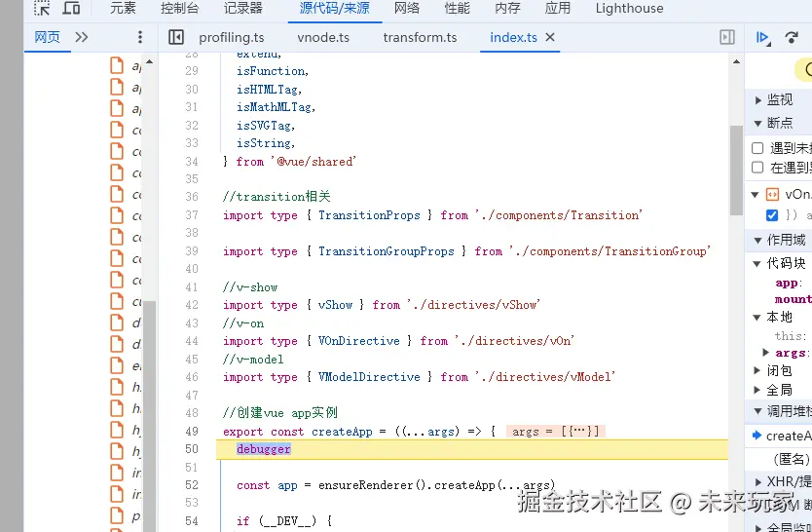The image size is (812, 532).
Task: Toggle the navigator sidebar icon
Action: coord(176,37)
